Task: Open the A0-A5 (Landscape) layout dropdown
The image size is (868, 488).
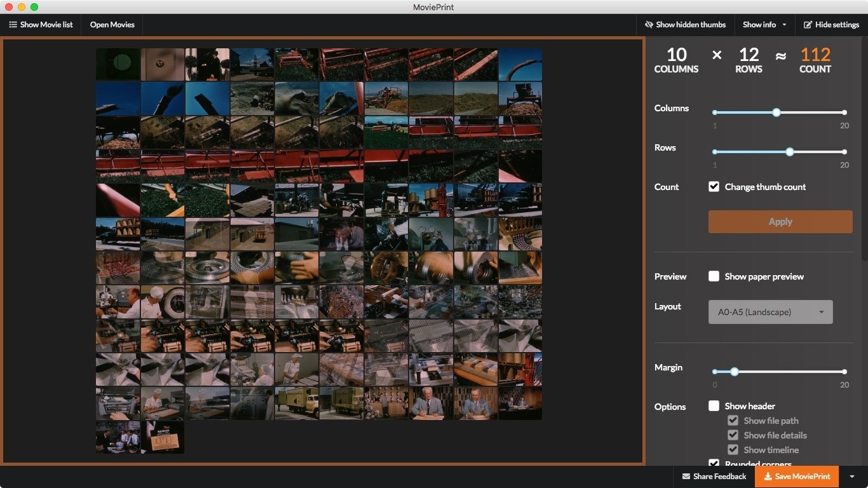Action: tap(770, 312)
